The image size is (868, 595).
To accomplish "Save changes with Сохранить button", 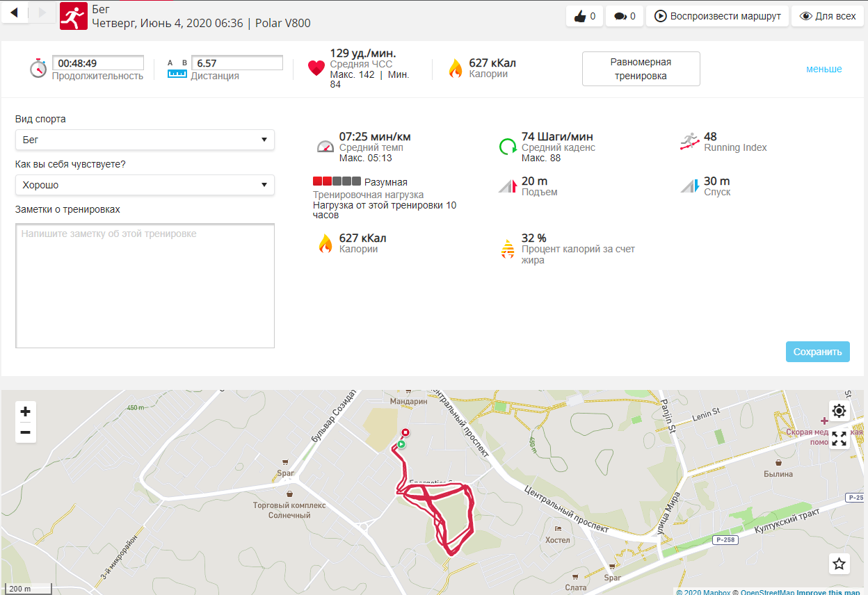I will point(818,352).
